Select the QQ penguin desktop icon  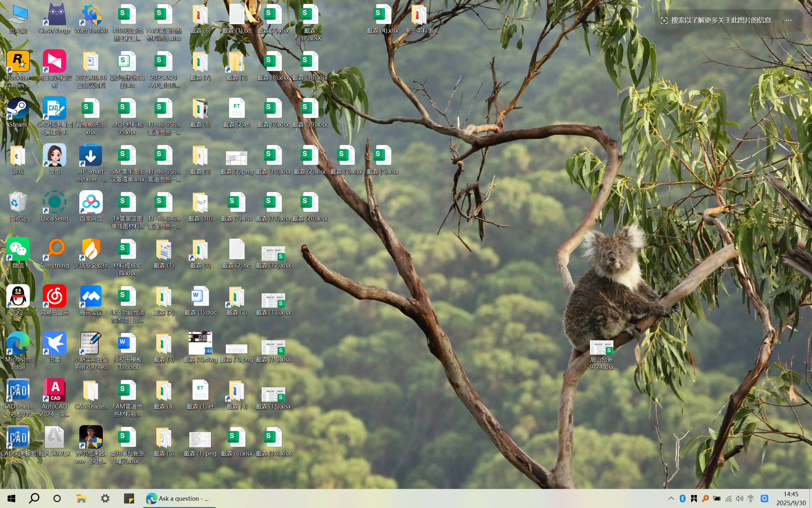pyautogui.click(x=18, y=301)
